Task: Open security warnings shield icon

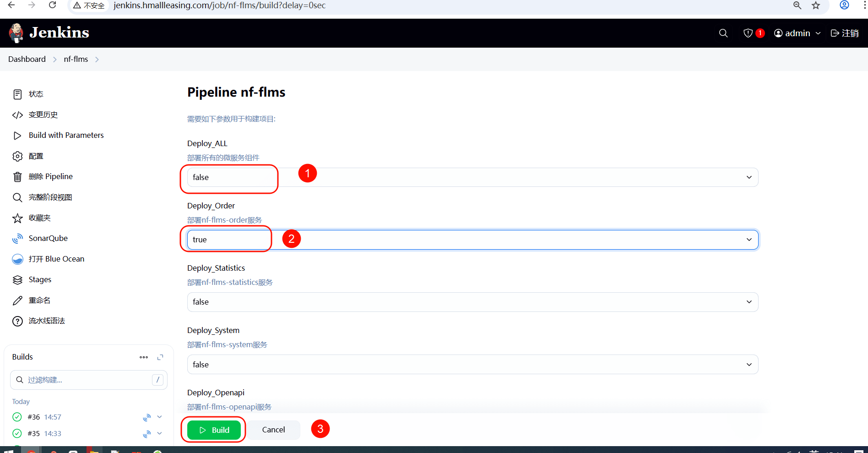Action: [748, 33]
